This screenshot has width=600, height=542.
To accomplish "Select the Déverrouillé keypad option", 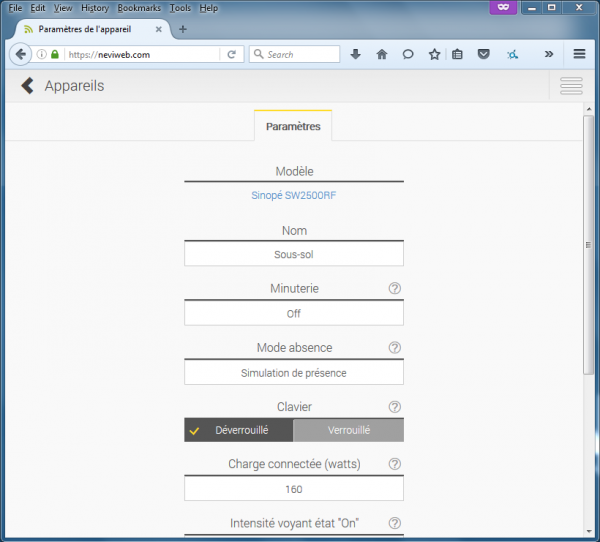I will tap(239, 430).
